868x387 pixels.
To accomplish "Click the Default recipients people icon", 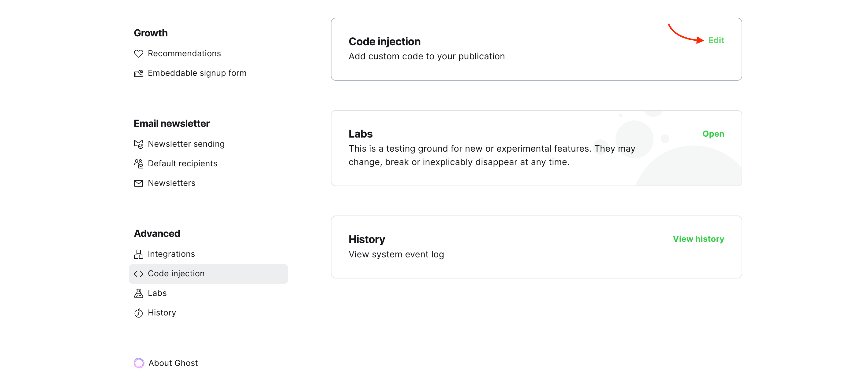I will [x=138, y=164].
